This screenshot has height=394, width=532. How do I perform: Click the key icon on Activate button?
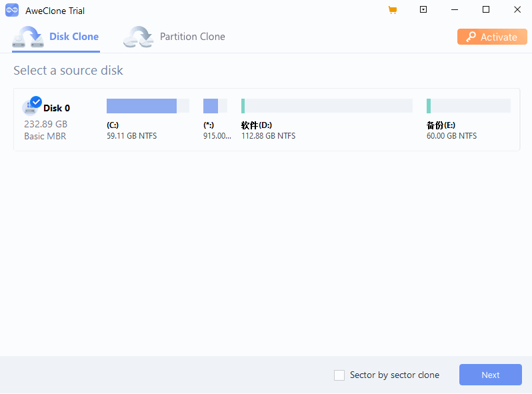(471, 37)
